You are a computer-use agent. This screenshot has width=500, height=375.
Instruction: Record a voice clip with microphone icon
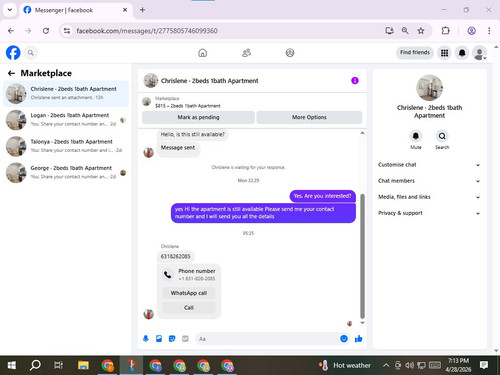click(x=146, y=339)
